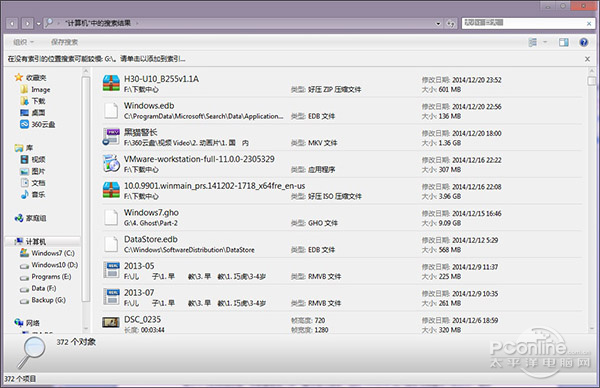Image resolution: width=600 pixels, height=388 pixels.
Task: Click the change view icon
Action: click(x=532, y=42)
